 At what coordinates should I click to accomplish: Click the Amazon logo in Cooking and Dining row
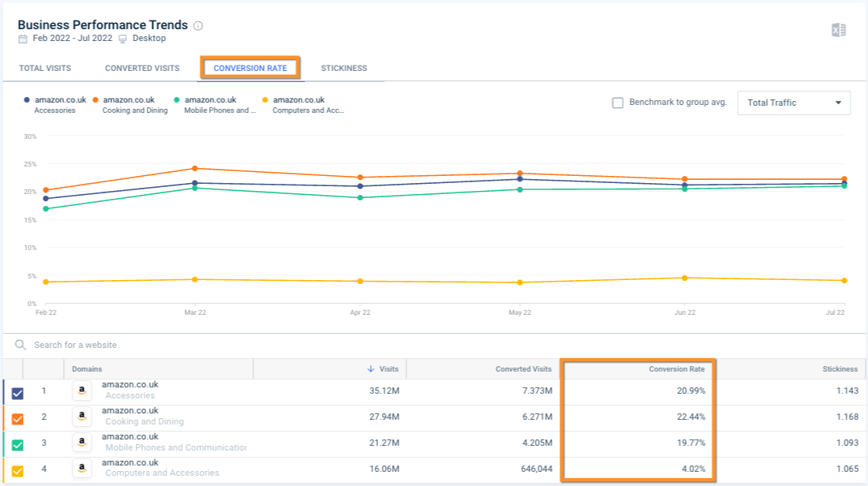82,417
